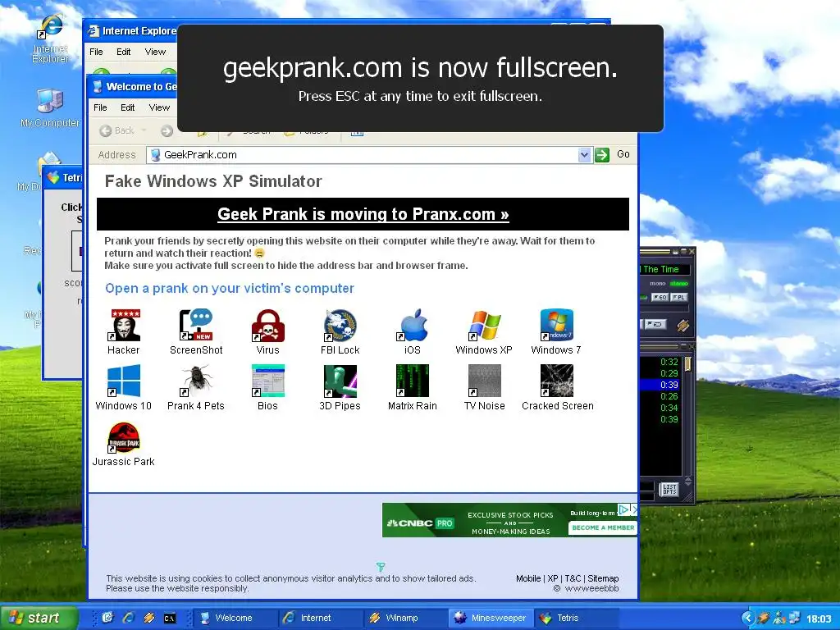The height and width of the screenshot is (630, 840).
Task: Toggle Winamp equalizer EQ button
Action: pyautogui.click(x=660, y=297)
